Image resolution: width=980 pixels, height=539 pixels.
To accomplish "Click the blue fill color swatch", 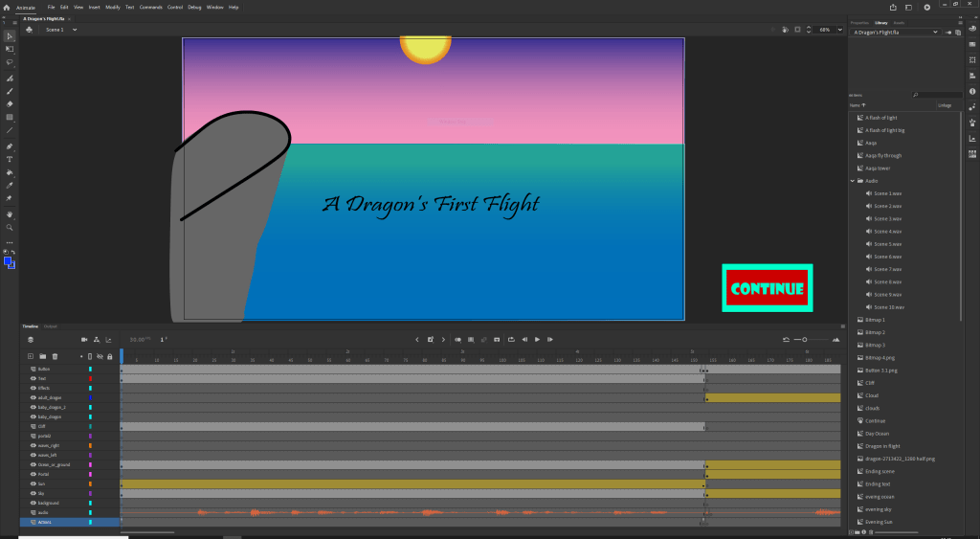I will (8, 261).
